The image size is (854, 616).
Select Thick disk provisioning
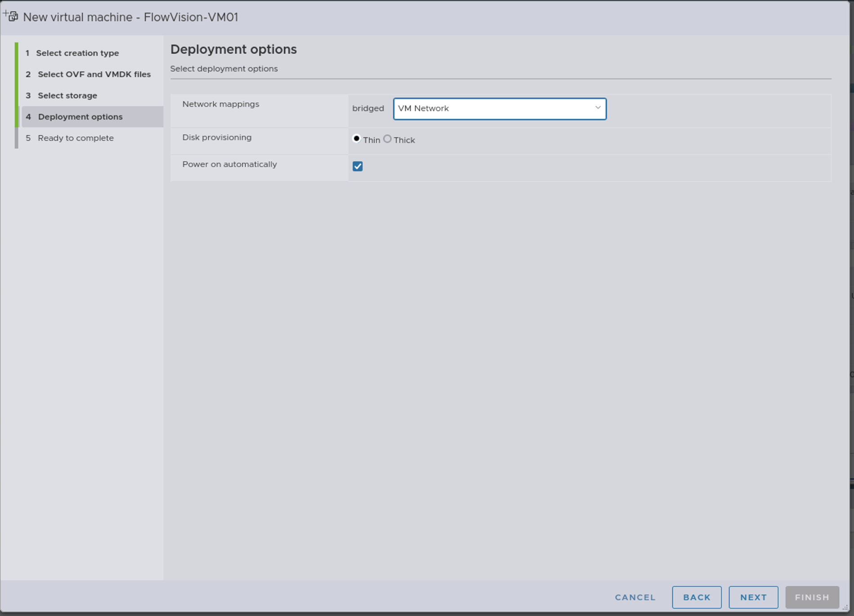tap(387, 139)
